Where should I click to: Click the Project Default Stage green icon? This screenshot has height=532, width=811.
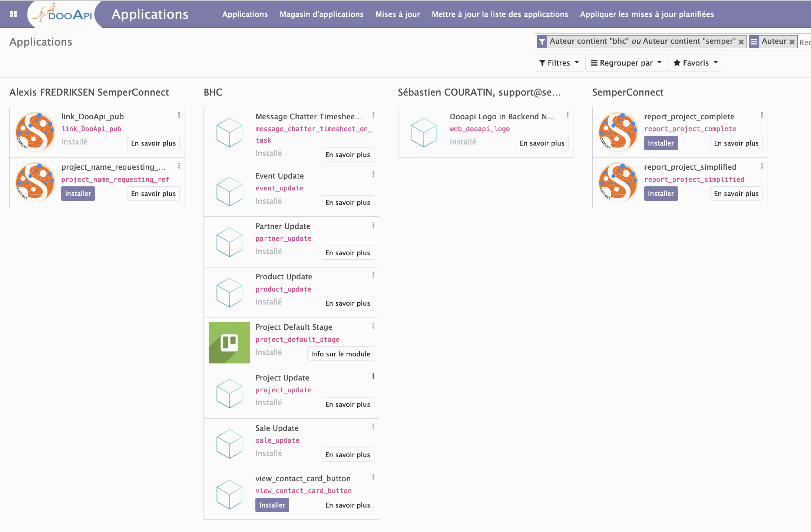click(x=229, y=343)
